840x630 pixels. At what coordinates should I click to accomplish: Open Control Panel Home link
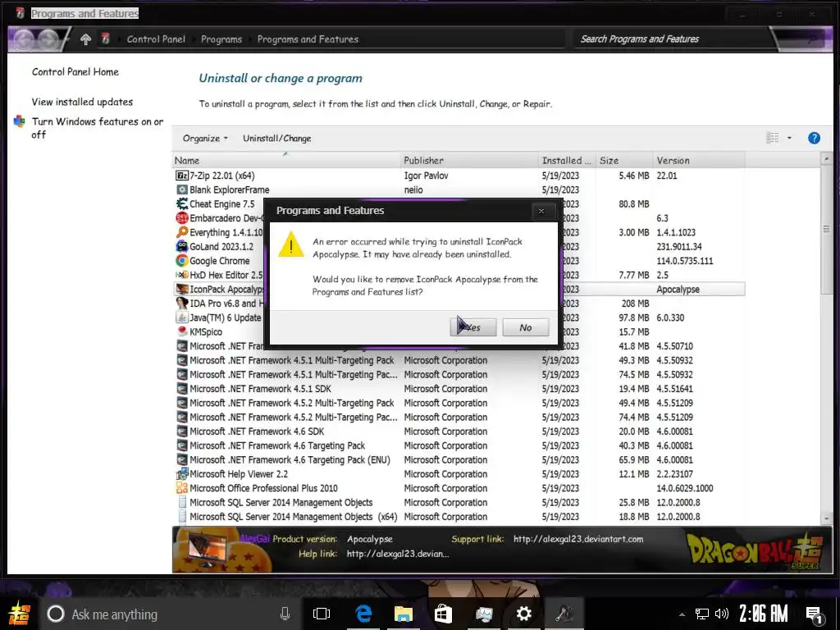pyautogui.click(x=75, y=72)
